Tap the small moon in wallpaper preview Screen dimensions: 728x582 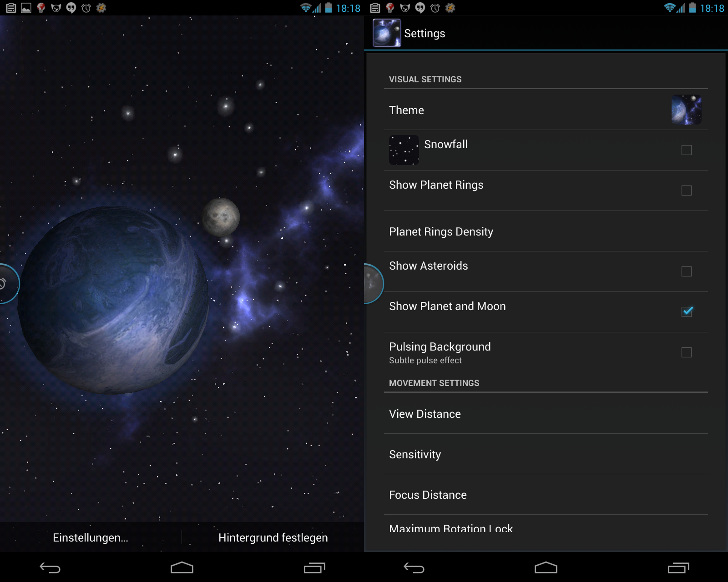[221, 217]
